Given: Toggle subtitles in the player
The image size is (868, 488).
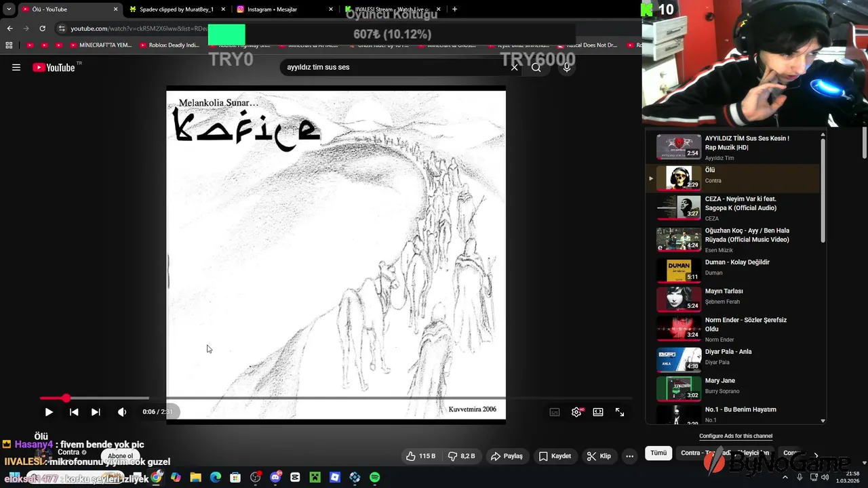Looking at the screenshot, I should [x=555, y=411].
